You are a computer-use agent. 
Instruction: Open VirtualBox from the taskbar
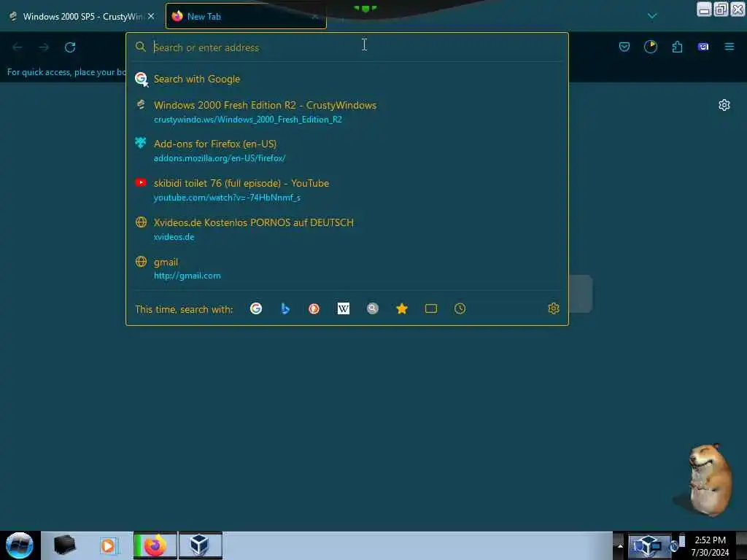200,545
